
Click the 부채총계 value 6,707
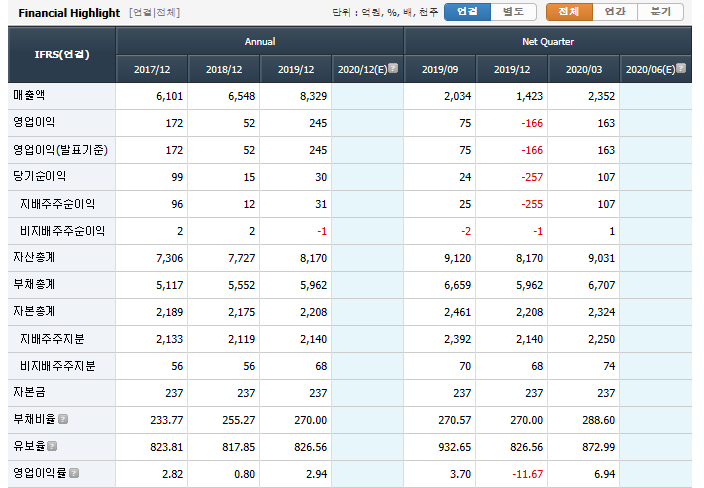[601, 285]
